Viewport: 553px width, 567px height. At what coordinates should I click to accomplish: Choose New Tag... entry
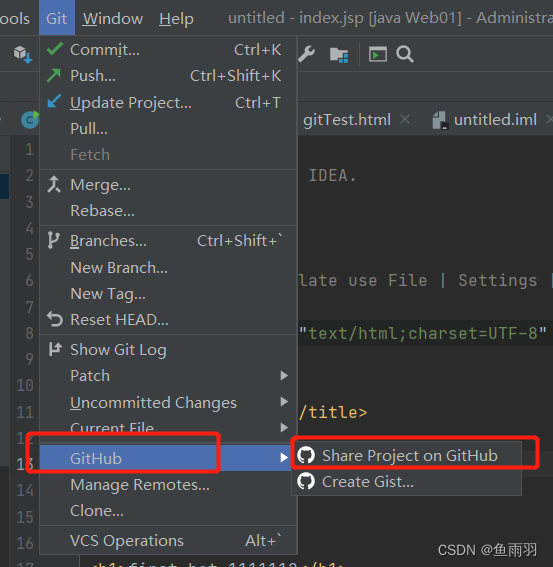coord(168,294)
